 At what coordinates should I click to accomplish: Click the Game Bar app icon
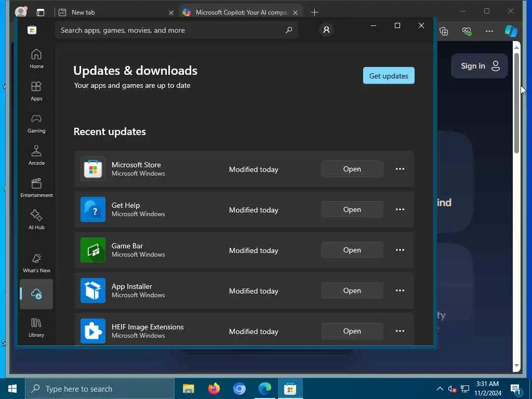tap(92, 250)
